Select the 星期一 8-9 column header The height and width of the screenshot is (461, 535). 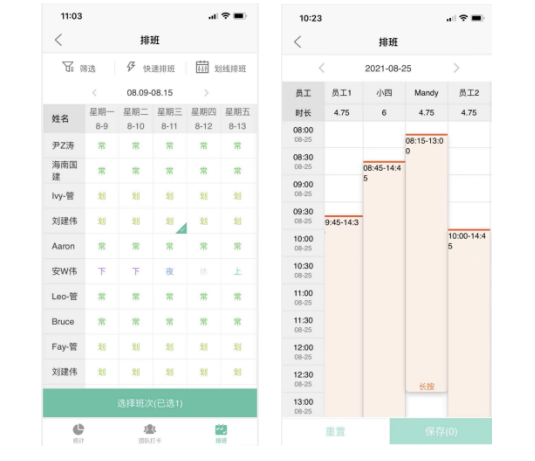click(x=102, y=119)
